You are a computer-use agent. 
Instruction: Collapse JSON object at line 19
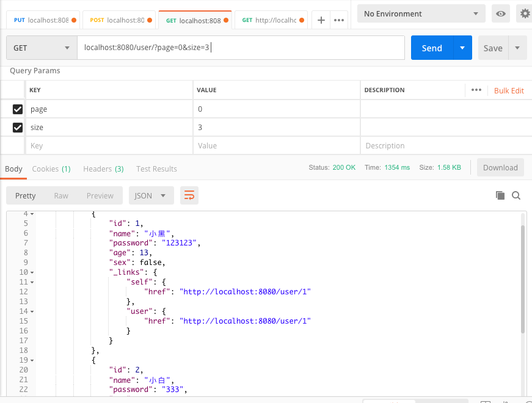(32, 360)
